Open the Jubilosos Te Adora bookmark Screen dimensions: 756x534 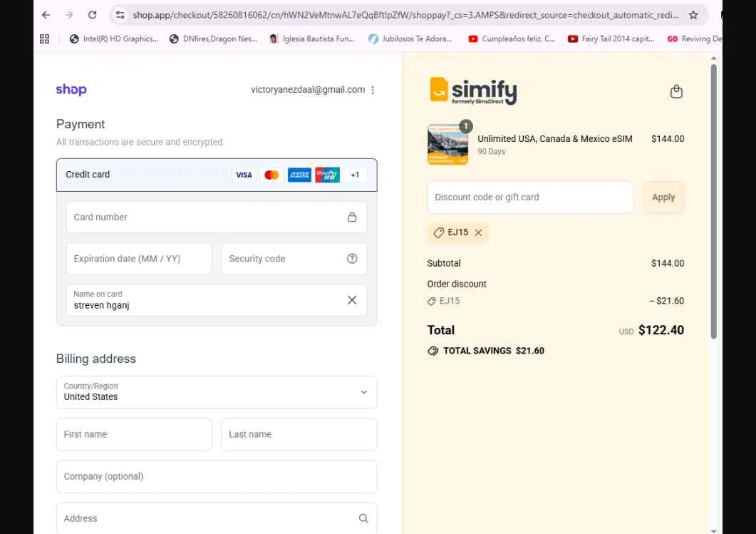(410, 39)
